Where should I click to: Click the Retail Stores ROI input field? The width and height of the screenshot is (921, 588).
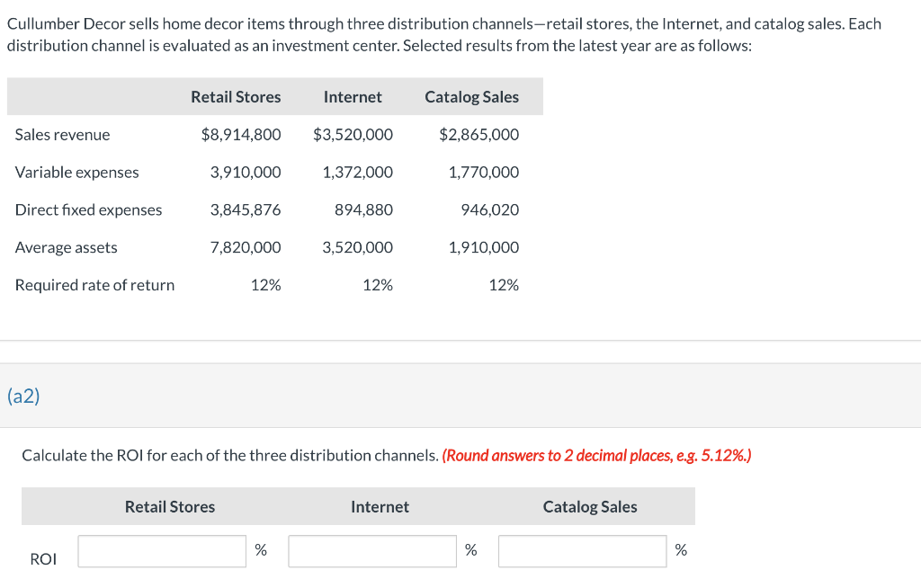(162, 550)
